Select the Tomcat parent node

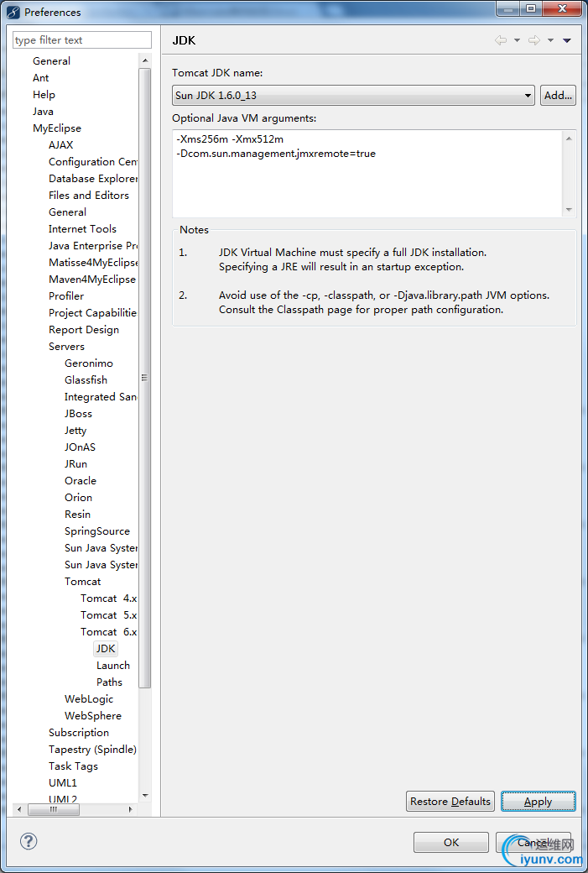click(x=82, y=581)
